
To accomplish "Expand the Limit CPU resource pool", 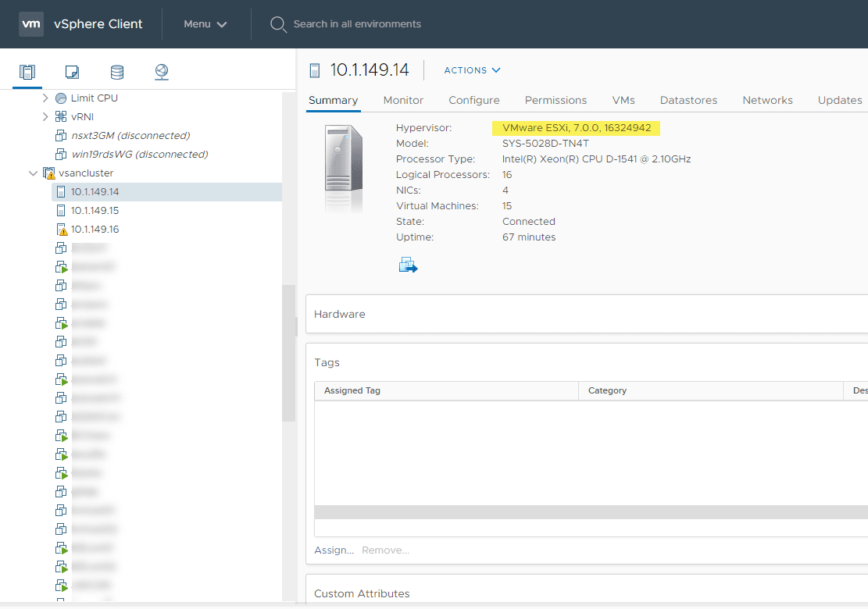I will pyautogui.click(x=45, y=98).
